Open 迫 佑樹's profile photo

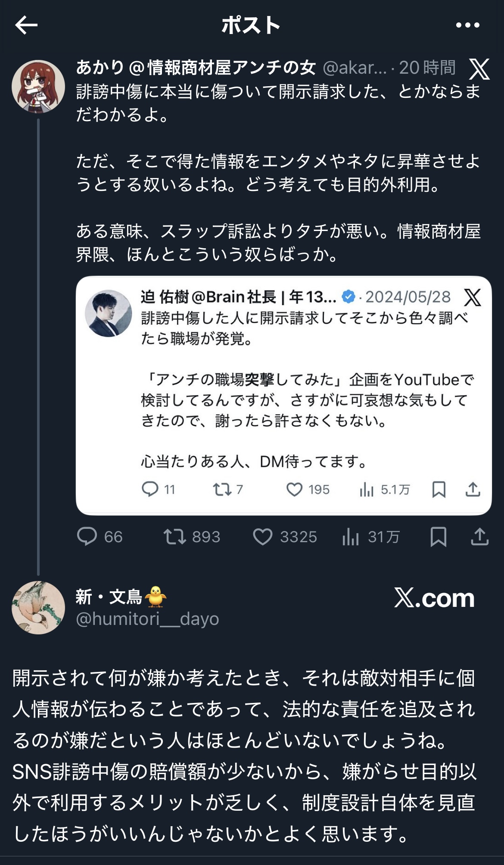click(108, 313)
